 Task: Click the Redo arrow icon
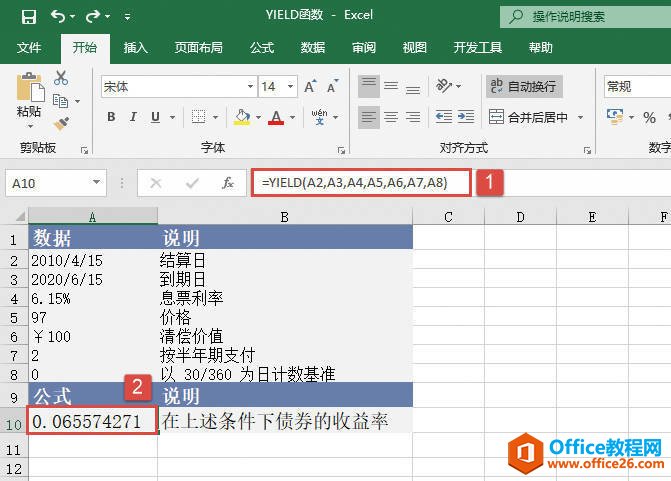coord(92,16)
